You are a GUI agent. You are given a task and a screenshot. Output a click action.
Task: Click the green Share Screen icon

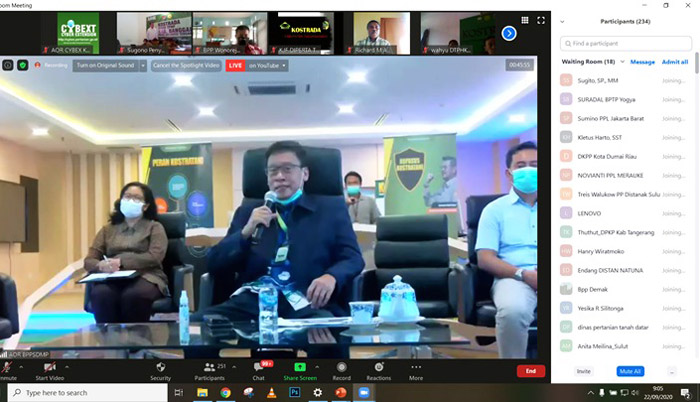coord(299,367)
